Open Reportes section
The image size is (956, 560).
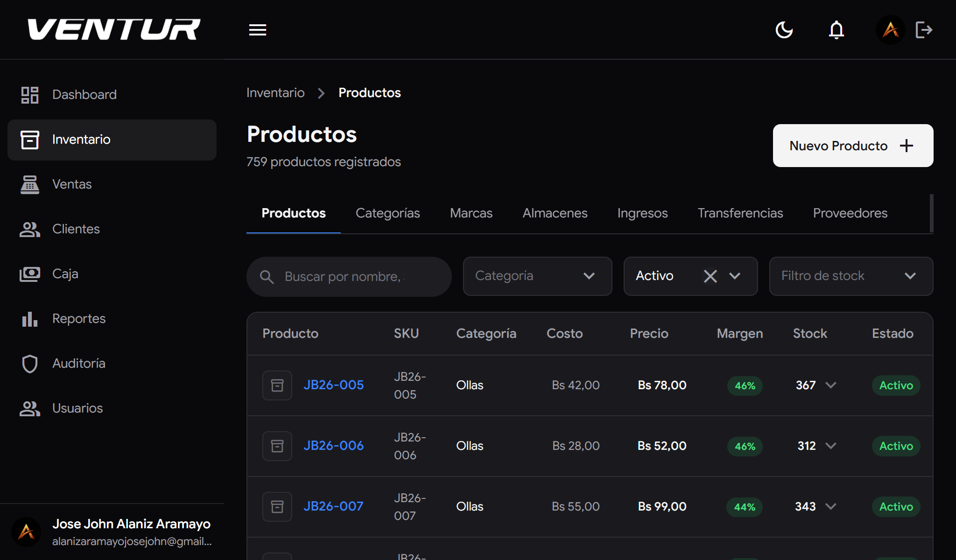[x=78, y=318]
